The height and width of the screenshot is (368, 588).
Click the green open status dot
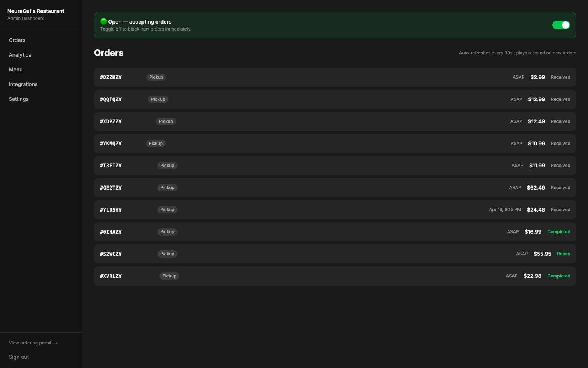104,21
